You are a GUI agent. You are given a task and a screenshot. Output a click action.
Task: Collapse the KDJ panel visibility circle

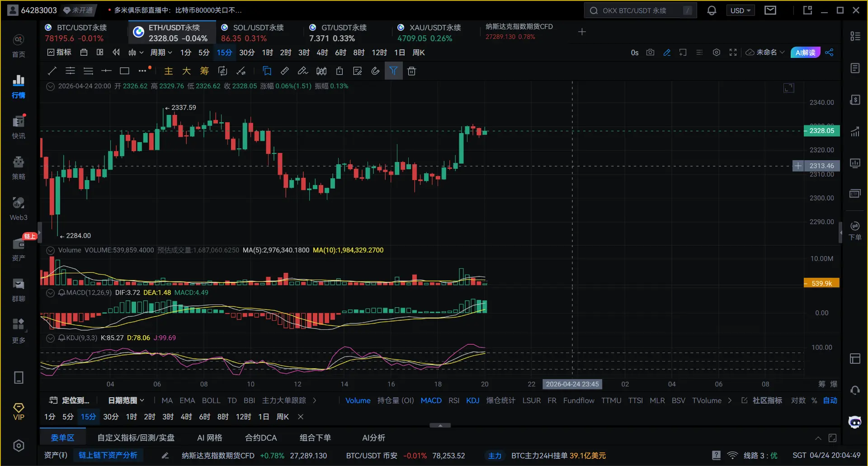pos(51,338)
